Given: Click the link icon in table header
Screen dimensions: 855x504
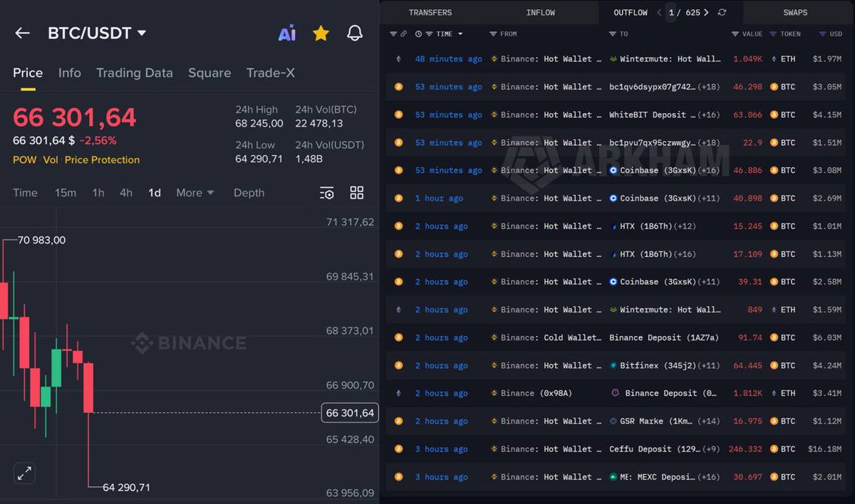Looking at the screenshot, I should pyautogui.click(x=403, y=33).
